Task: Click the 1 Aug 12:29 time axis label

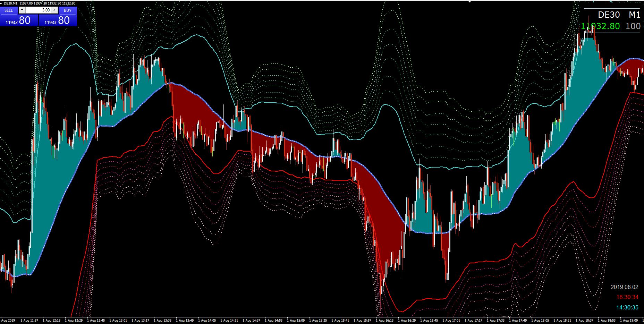Action: click(x=74, y=321)
